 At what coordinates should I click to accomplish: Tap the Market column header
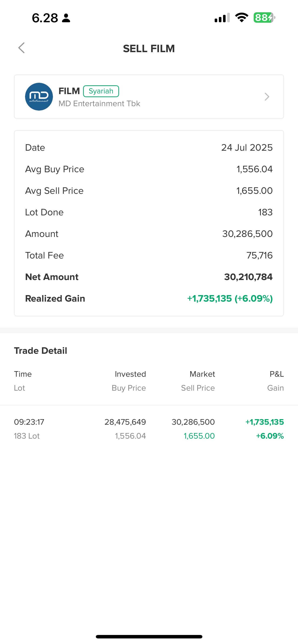coord(202,374)
